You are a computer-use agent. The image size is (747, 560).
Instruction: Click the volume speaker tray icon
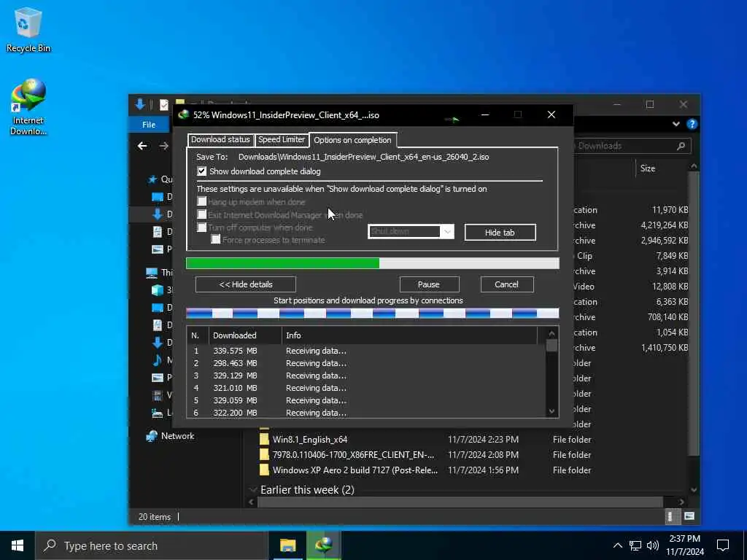653,545
